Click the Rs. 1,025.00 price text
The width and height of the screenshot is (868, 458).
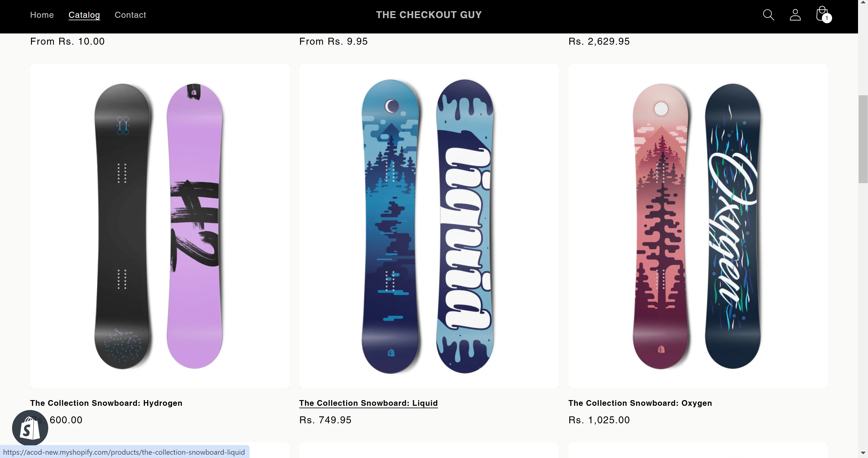599,420
